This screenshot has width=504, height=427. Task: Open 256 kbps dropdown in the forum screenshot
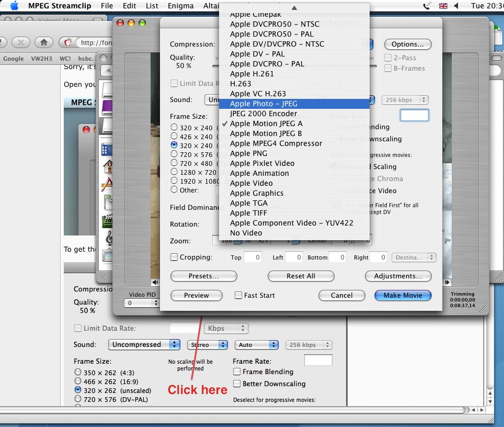click(x=309, y=345)
